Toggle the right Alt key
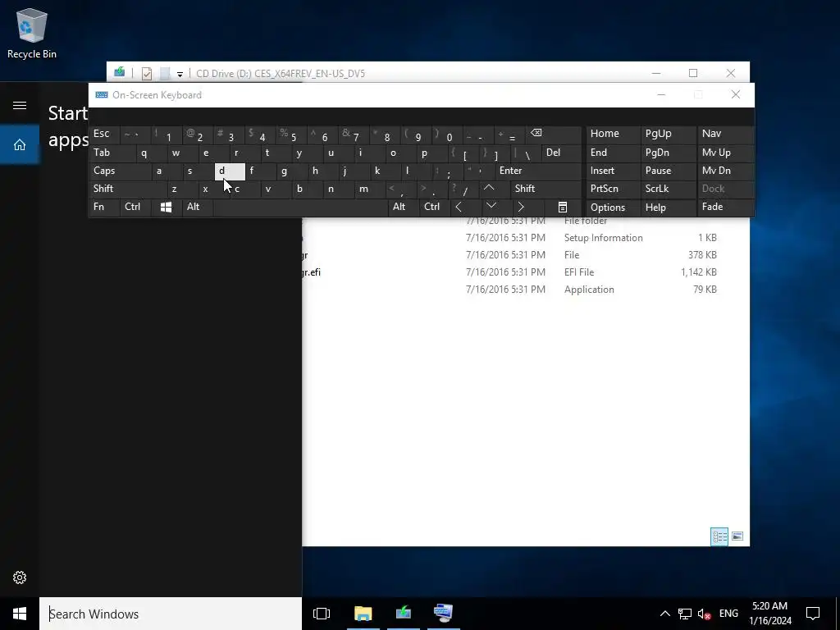The height and width of the screenshot is (630, 840). click(403, 207)
